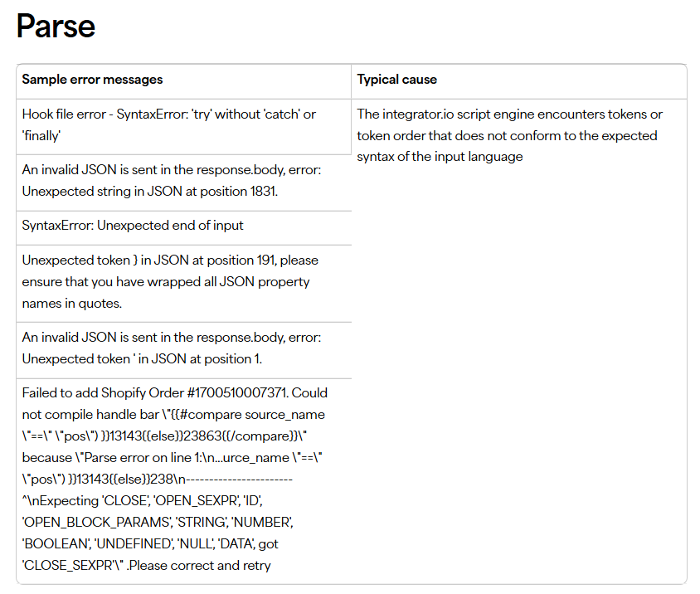
Task: Click "syntax of the input language" text
Action: click(x=440, y=157)
